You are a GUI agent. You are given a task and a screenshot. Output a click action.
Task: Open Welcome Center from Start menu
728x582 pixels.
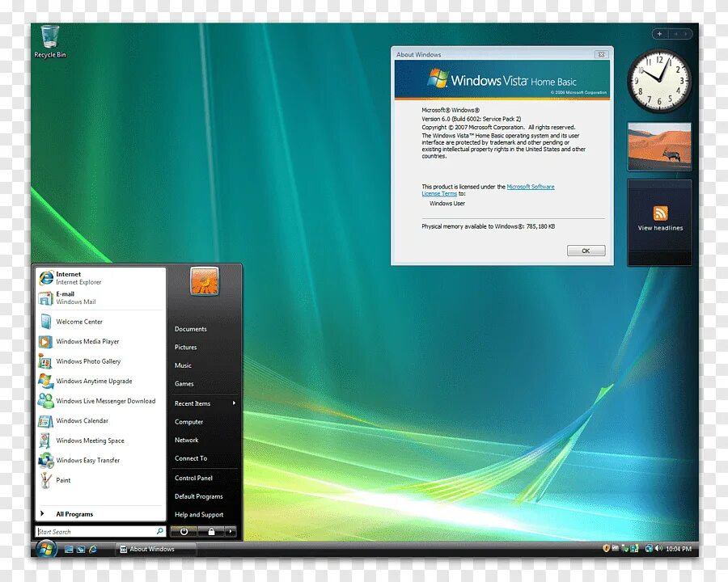[100, 322]
